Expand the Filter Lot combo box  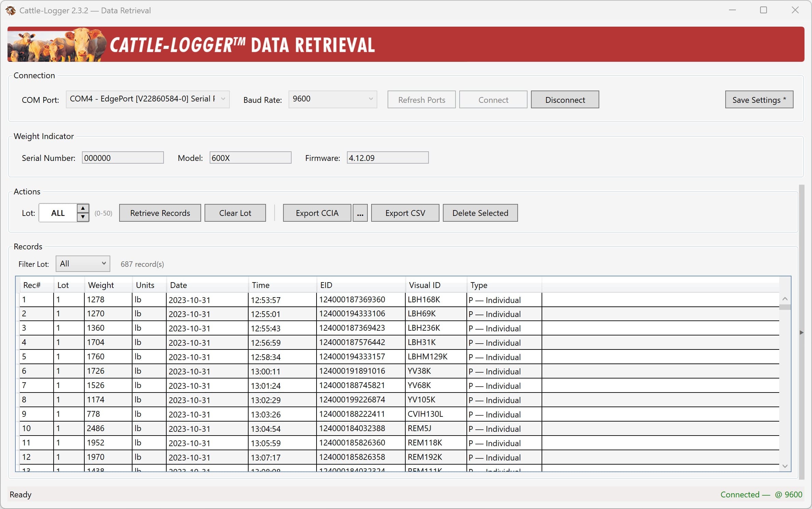(x=83, y=264)
